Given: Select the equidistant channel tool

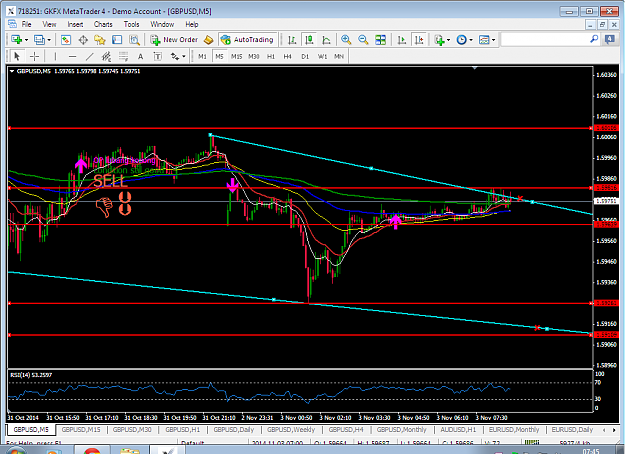Looking at the screenshot, I should point(106,57).
